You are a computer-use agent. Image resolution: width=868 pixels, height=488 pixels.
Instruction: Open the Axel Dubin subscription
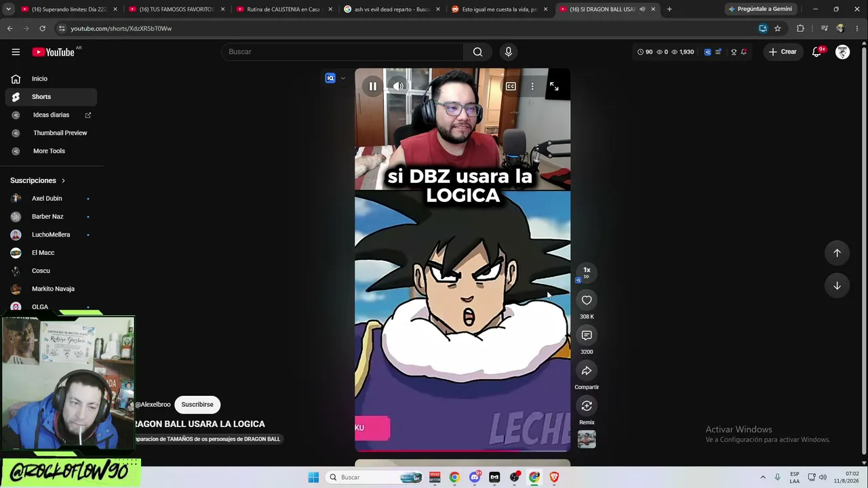coord(51,199)
